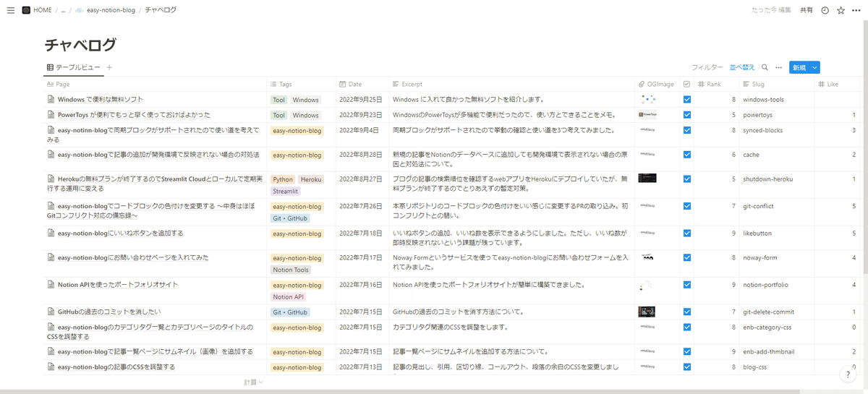Click the 並べ替え sort button
Image resolution: width=868 pixels, height=394 pixels.
[x=742, y=67]
